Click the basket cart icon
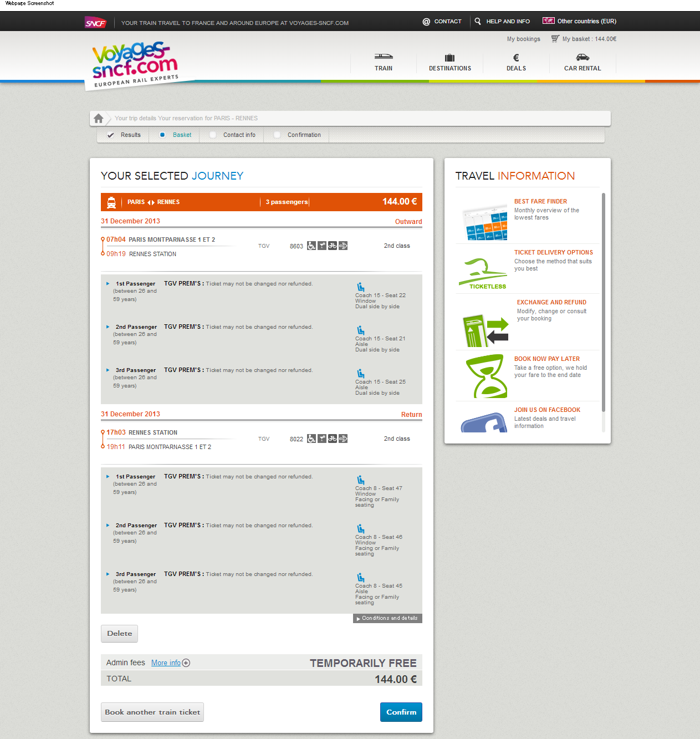 (x=555, y=39)
